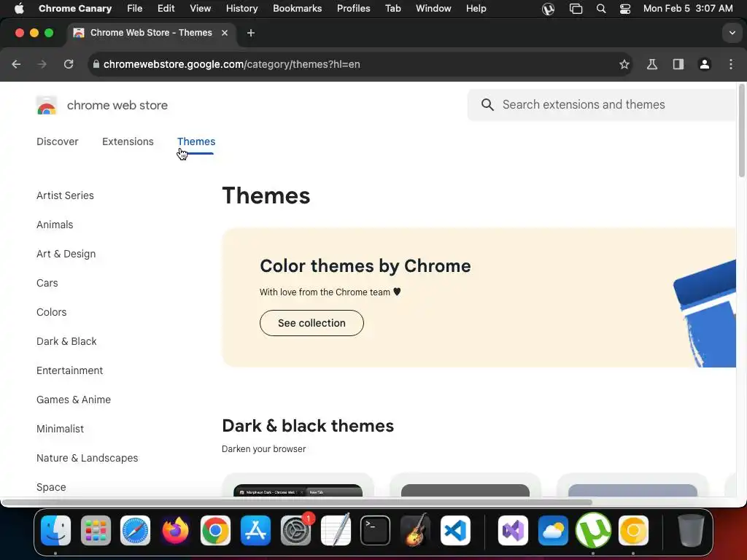Screen dimensions: 747x560
Task: Open the Apple menu
Action: [x=19, y=8]
